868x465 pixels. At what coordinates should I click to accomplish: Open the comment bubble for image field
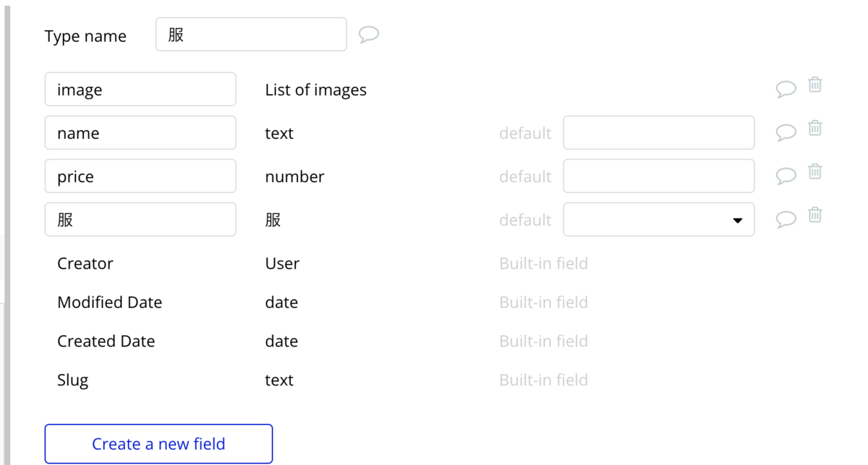(x=786, y=89)
